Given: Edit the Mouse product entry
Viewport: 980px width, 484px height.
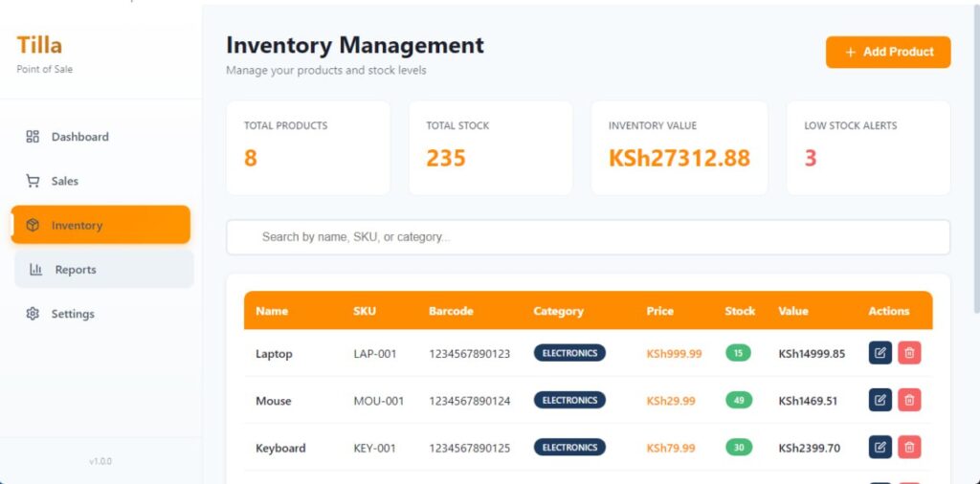Looking at the screenshot, I should pos(880,400).
